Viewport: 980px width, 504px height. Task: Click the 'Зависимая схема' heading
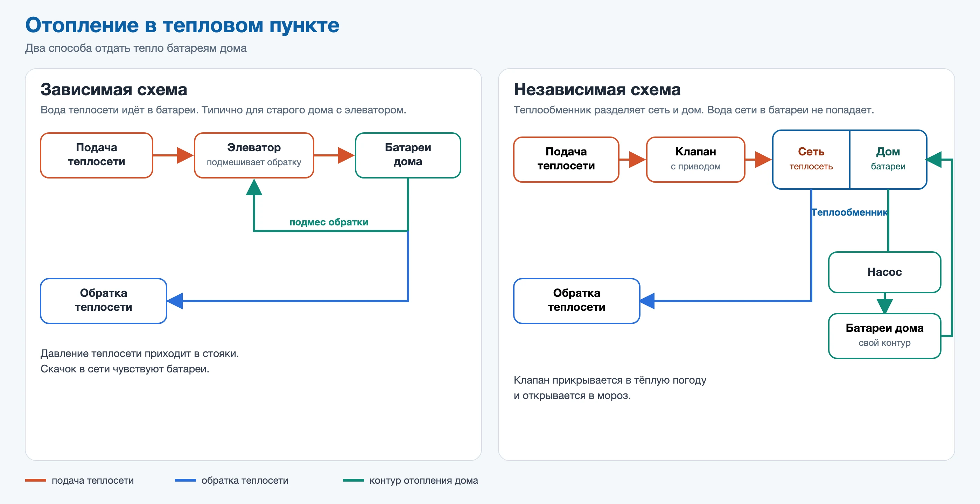click(x=114, y=90)
